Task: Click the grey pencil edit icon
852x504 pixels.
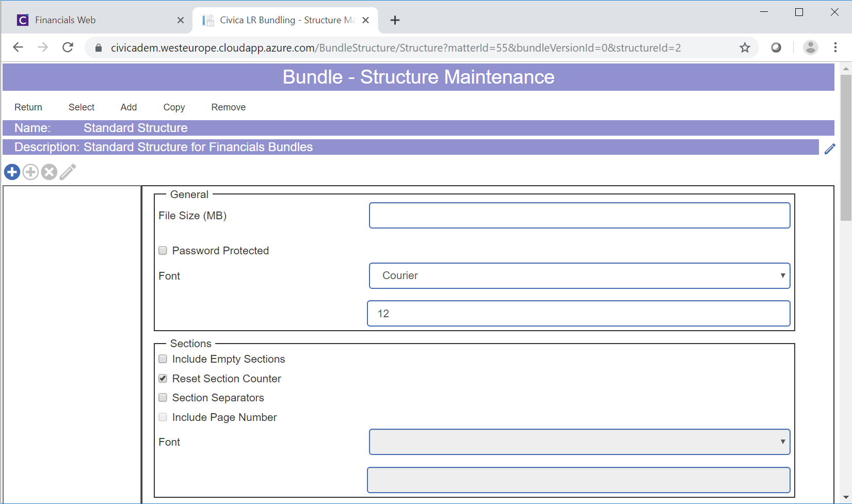Action: [x=68, y=172]
